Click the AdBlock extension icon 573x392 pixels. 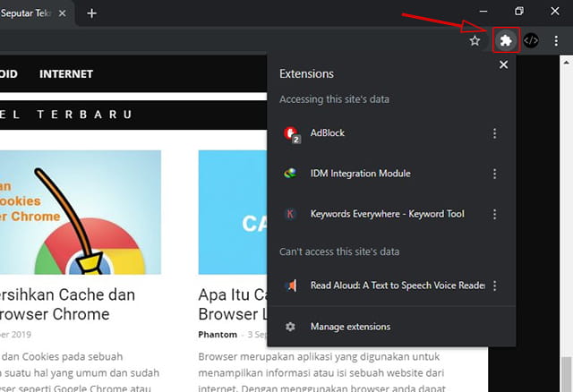(x=291, y=133)
